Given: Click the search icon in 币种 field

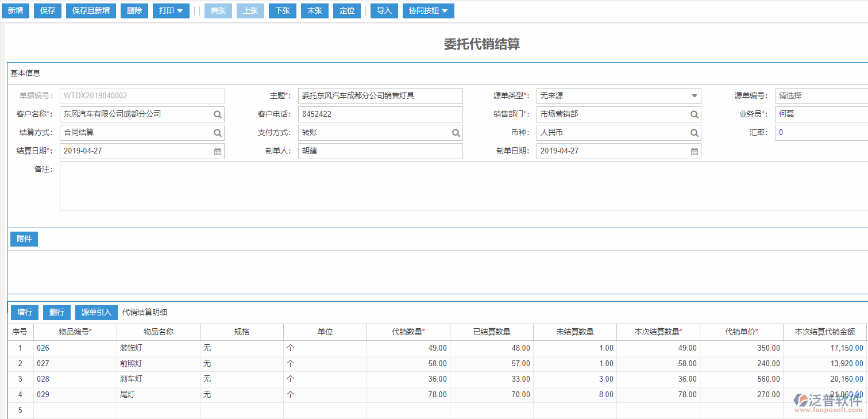Looking at the screenshot, I should pyautogui.click(x=694, y=133).
